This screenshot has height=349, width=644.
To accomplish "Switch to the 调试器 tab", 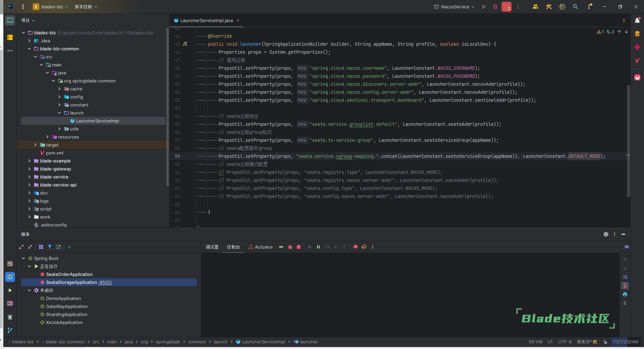I will (x=212, y=247).
